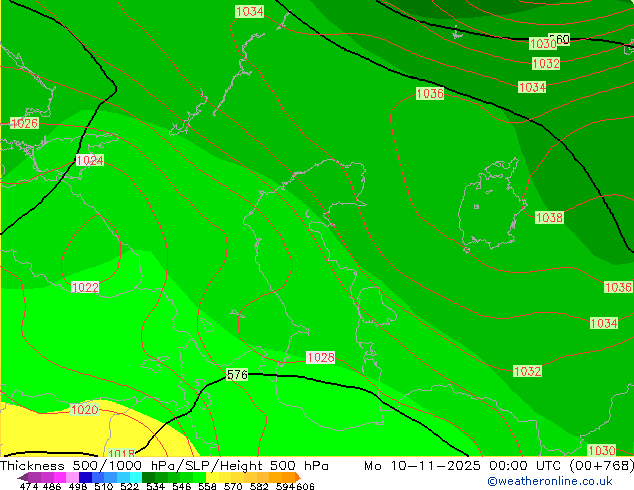Pick the bright magenta legend swatch
The width and height of the screenshot is (634, 490).
[x=60, y=477]
